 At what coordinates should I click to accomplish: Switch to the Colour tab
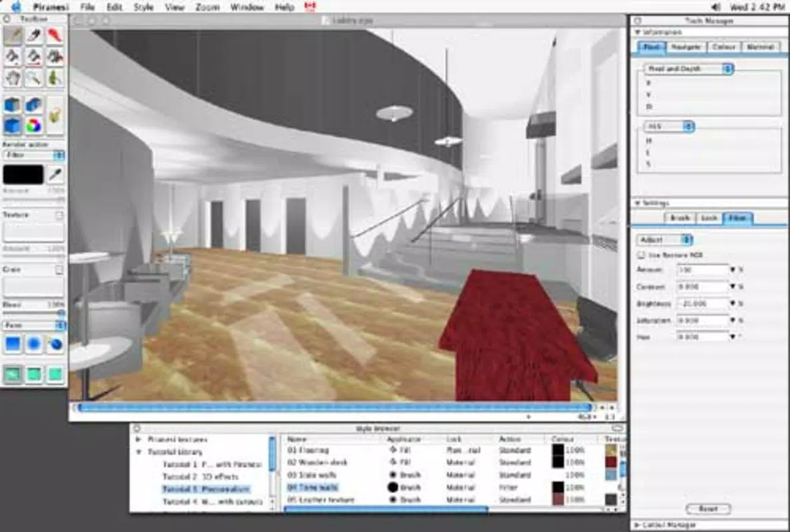coord(723,47)
